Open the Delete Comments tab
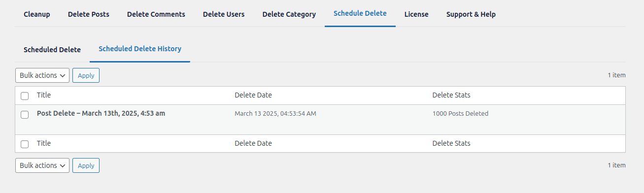The height and width of the screenshot is (193, 644). point(156,14)
